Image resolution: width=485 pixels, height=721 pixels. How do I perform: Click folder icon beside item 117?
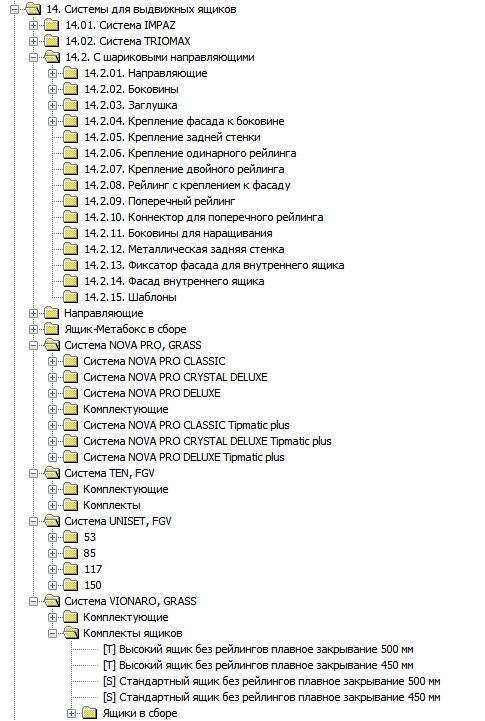[x=70, y=569]
